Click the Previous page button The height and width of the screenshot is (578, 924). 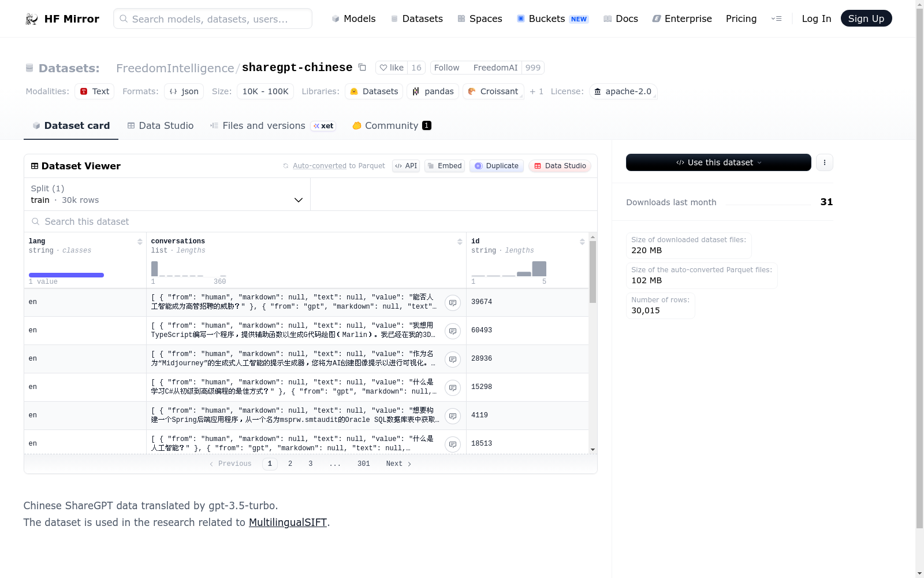pyautogui.click(x=230, y=464)
